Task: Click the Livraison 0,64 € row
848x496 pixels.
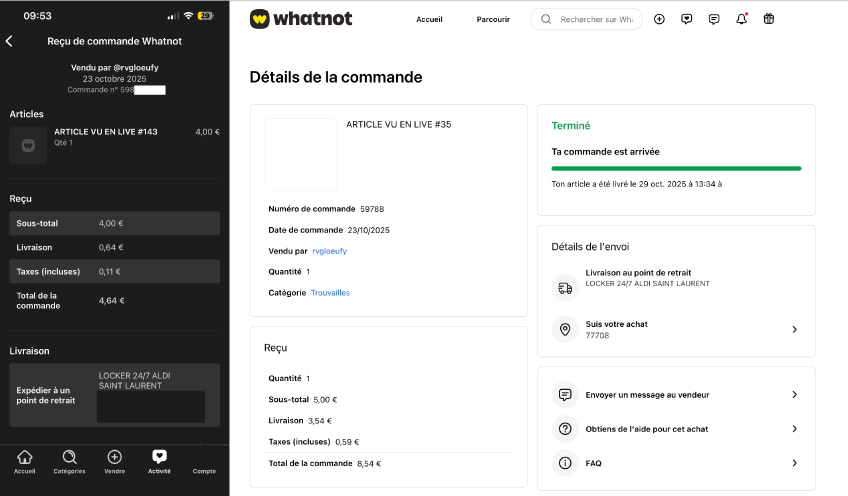Action: 115,248
